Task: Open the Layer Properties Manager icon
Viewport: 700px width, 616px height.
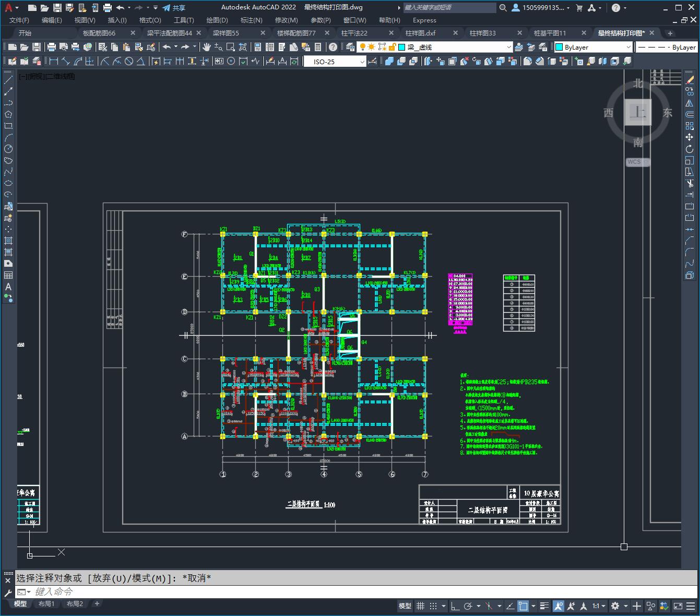Action: (350, 47)
